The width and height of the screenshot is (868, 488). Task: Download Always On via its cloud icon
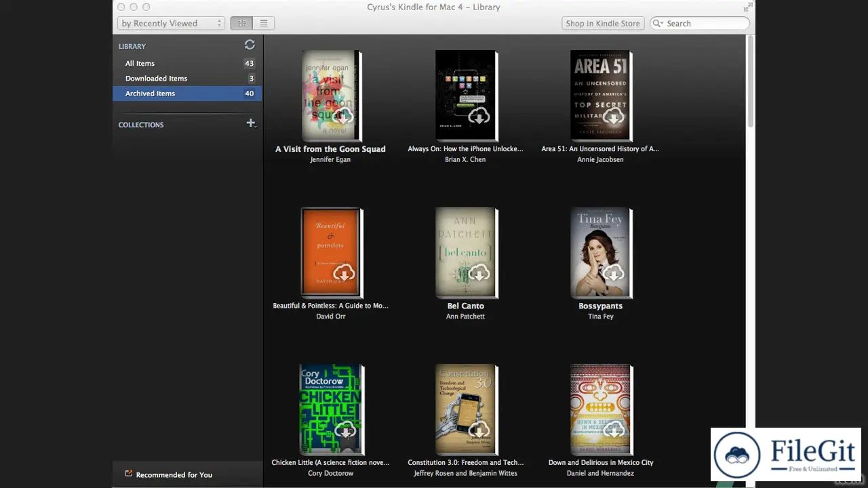(479, 117)
